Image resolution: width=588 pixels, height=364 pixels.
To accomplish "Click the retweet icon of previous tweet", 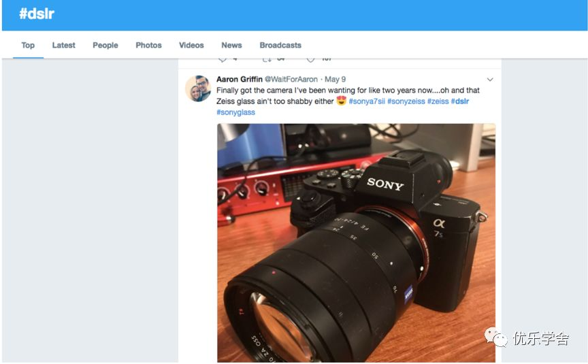I will 267,59.
